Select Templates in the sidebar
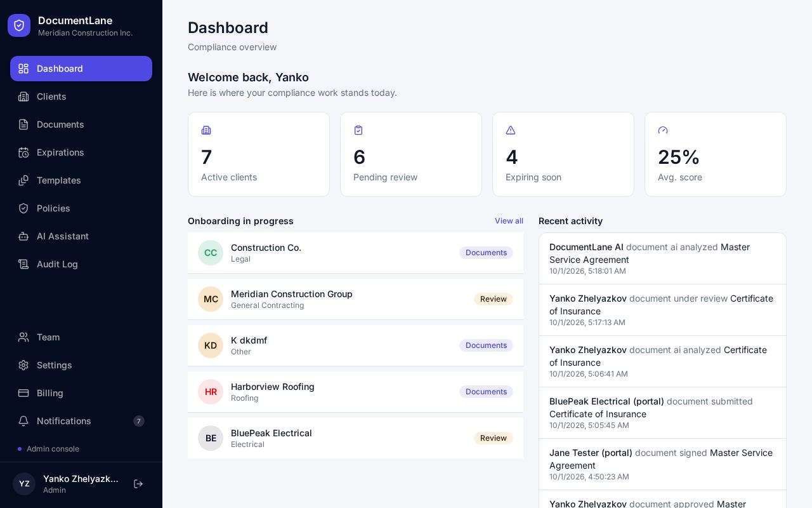812x508 pixels. point(81,180)
